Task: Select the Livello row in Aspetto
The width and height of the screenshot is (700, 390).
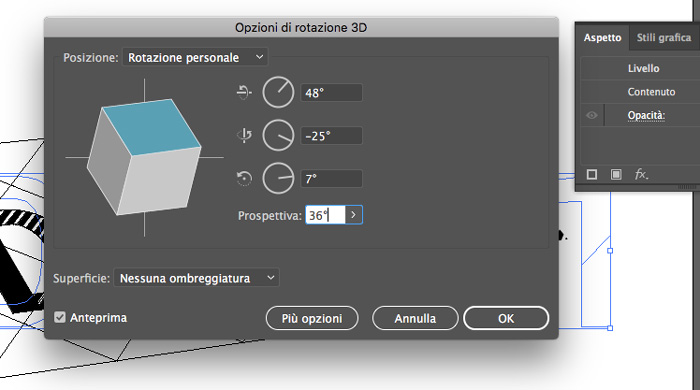Action: click(640, 68)
